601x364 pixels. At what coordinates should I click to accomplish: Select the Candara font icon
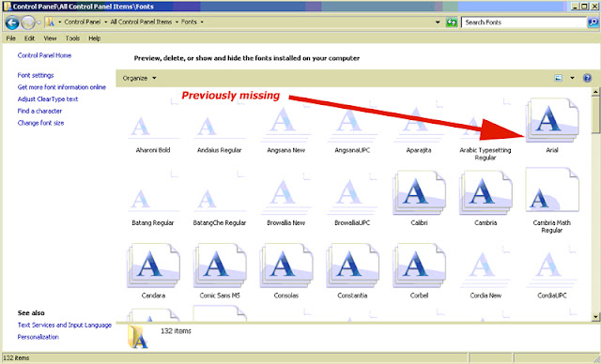point(152,265)
